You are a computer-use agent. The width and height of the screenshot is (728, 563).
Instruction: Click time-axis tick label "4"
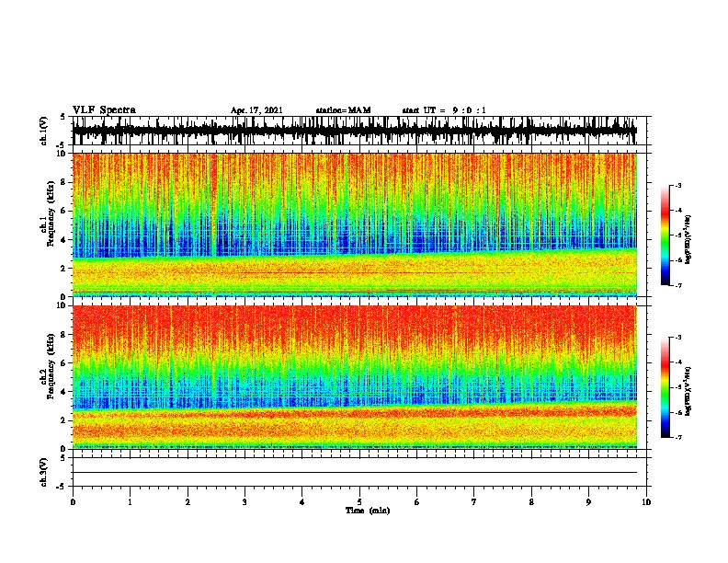click(x=302, y=502)
